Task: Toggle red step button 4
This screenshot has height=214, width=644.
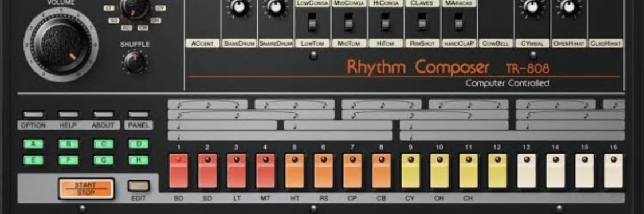Action: point(265,171)
